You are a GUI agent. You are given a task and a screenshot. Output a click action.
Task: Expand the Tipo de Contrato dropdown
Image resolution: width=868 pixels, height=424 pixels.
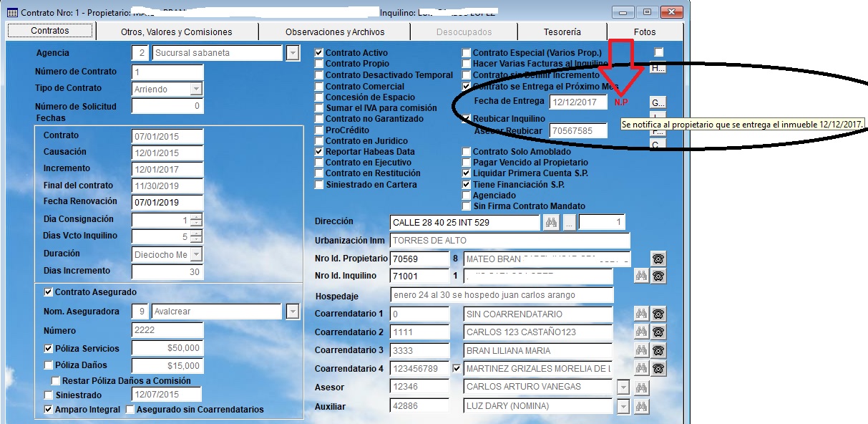(196, 89)
